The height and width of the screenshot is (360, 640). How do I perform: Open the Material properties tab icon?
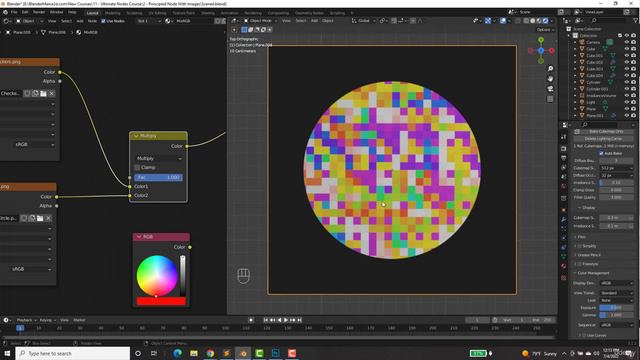tap(564, 266)
